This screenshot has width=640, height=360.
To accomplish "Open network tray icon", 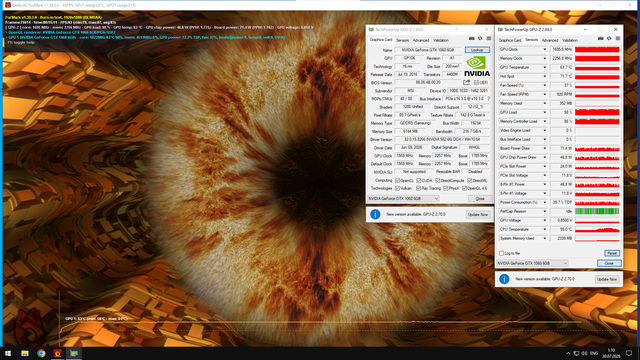I will coord(576,353).
